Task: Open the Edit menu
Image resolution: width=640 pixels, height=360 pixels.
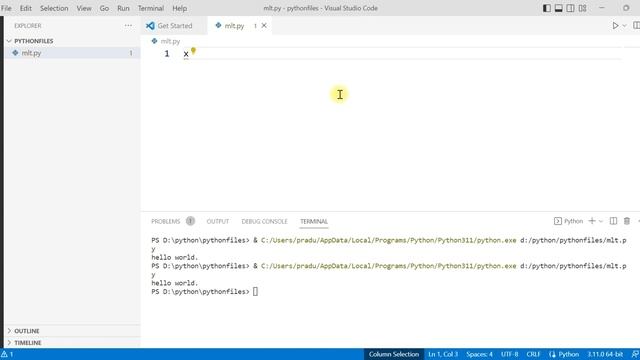Action: click(26, 8)
